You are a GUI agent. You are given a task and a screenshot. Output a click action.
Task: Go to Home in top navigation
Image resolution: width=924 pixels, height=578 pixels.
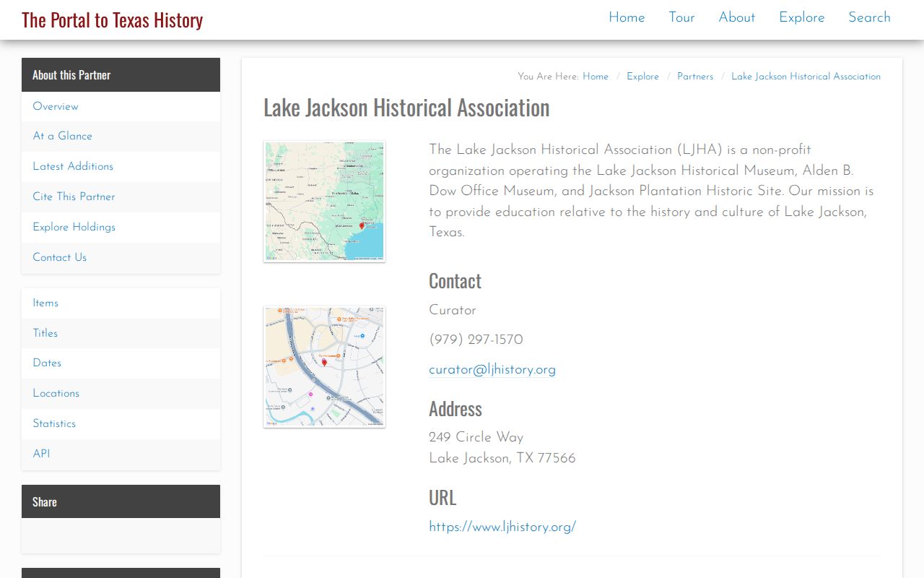point(627,17)
